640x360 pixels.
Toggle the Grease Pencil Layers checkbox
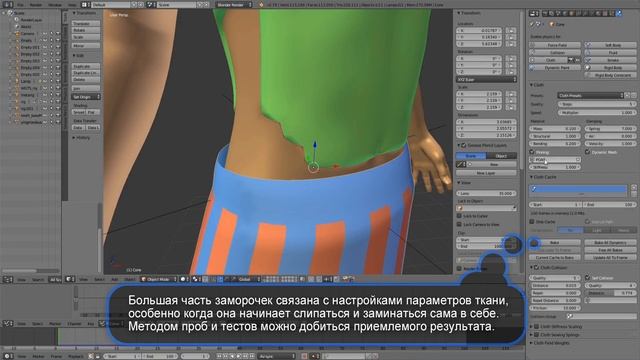(464, 145)
